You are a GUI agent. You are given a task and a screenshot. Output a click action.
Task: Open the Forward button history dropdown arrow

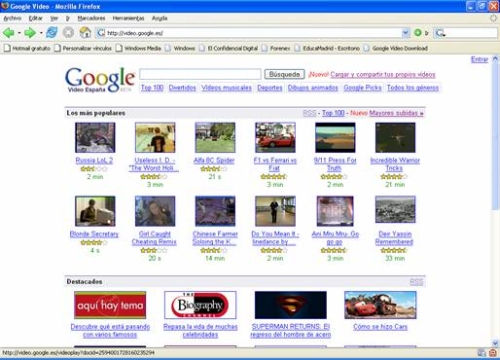(x=41, y=33)
